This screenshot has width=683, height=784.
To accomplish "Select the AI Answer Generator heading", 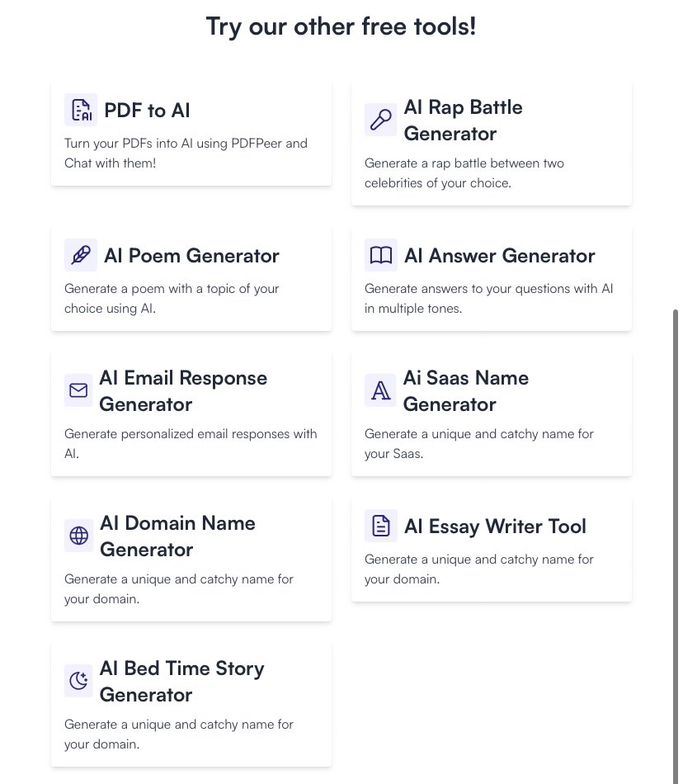I will [x=499, y=256].
